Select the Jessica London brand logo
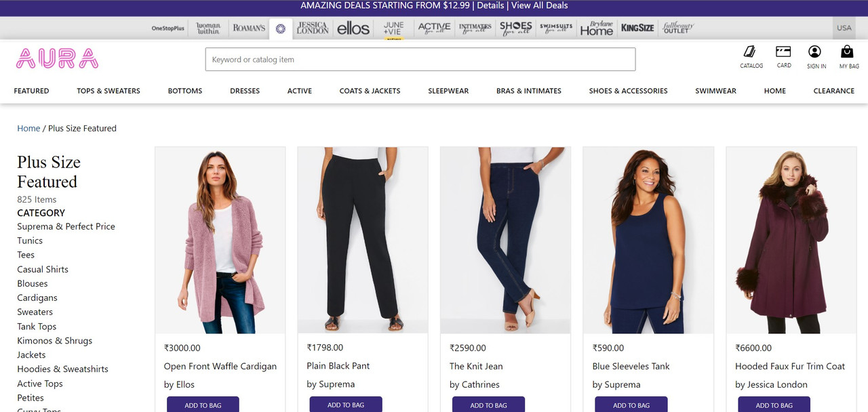This screenshot has height=412, width=868. (x=313, y=28)
